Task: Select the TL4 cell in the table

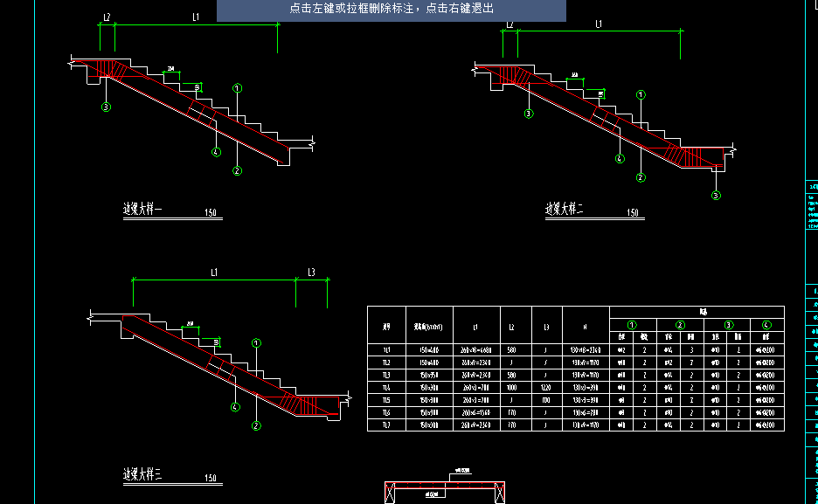Action: (x=386, y=388)
